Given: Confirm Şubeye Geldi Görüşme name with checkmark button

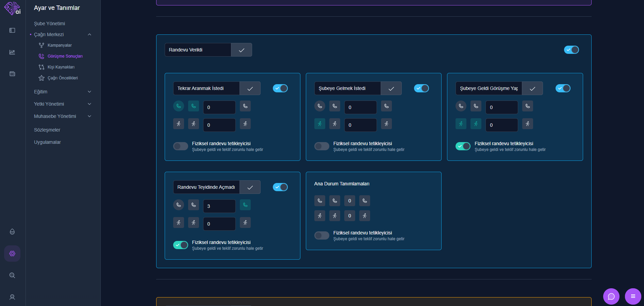Looking at the screenshot, I should (x=532, y=88).
